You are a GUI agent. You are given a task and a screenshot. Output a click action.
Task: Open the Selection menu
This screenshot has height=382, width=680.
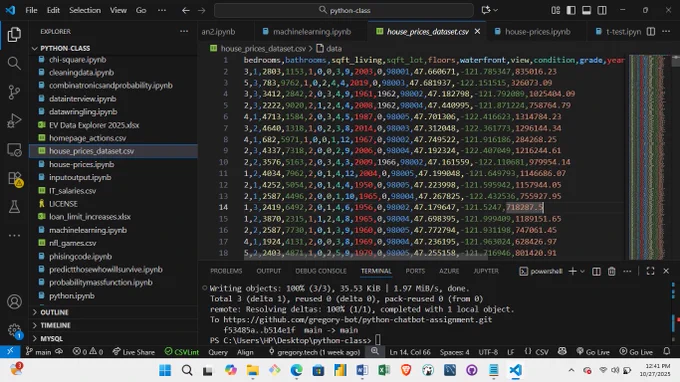[x=85, y=10]
